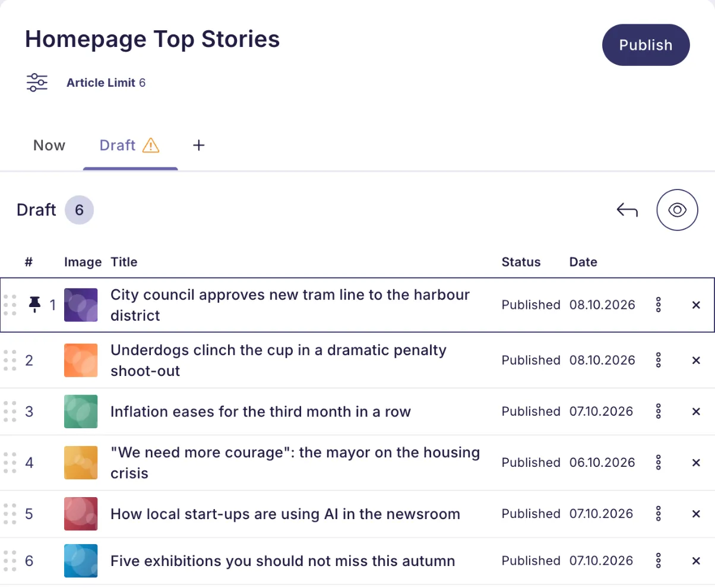The image size is (715, 588).
Task: Open the purple thumbnail of the tram line story
Action: (x=81, y=305)
